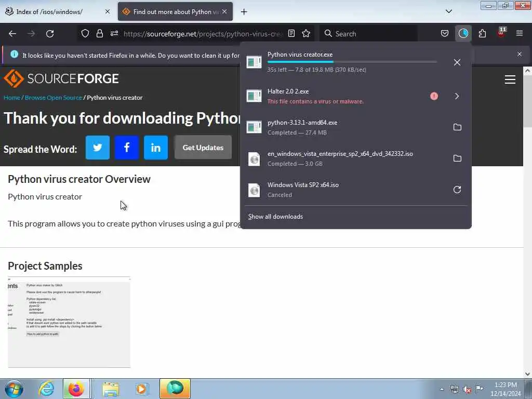The image size is (532, 399).
Task: Click the Search box in the toolbar
Action: click(369, 34)
